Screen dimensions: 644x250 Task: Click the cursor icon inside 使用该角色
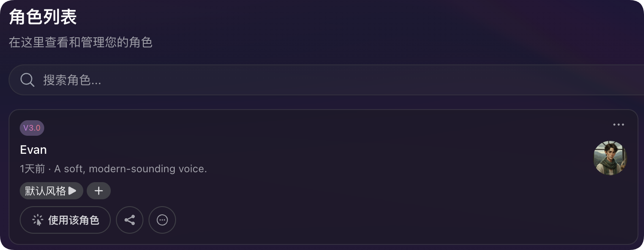pyautogui.click(x=38, y=220)
